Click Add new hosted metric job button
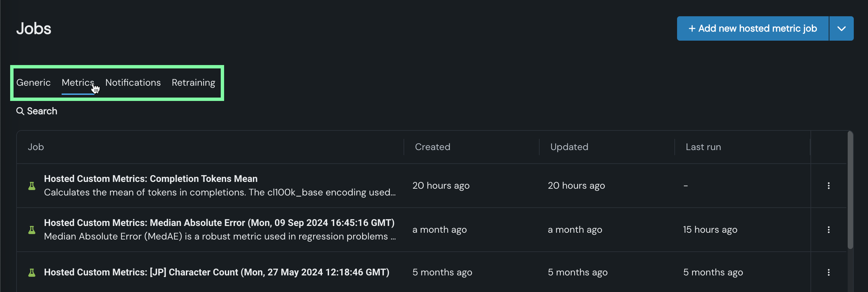The height and width of the screenshot is (292, 868). point(753,28)
